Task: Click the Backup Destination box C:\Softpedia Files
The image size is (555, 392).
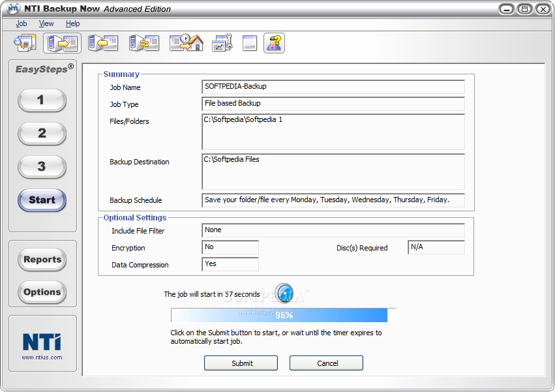Action: 333,172
